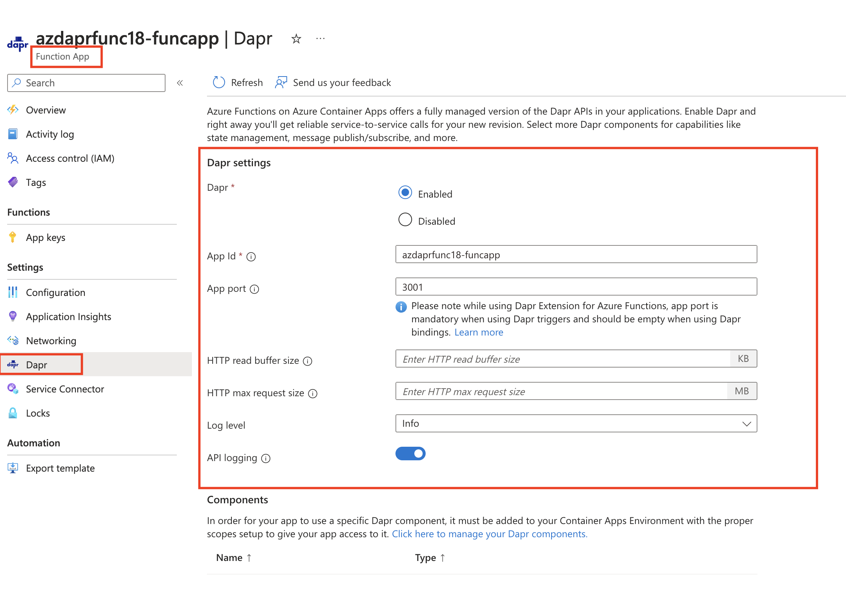This screenshot has height=616, width=846.
Task: Click the App Id input field
Action: click(x=577, y=255)
